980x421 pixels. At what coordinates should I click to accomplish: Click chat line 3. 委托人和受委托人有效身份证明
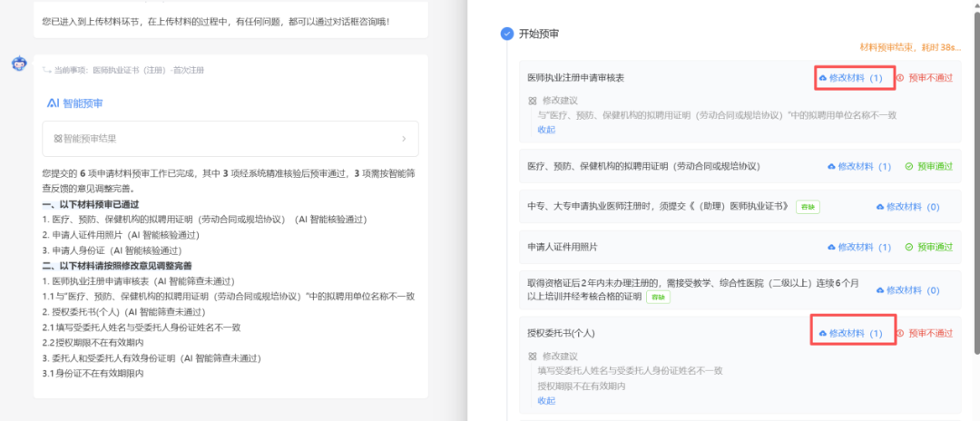click(152, 358)
